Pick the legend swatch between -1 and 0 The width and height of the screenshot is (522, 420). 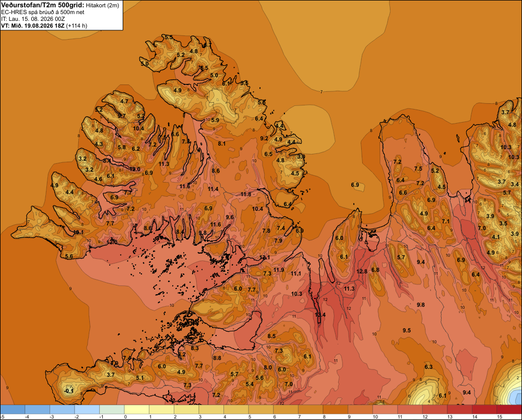pos(112,410)
